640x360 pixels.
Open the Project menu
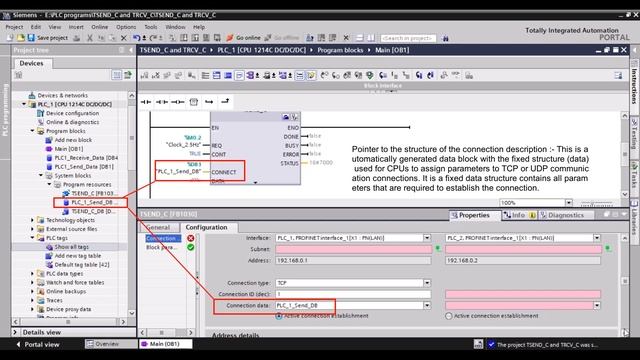point(14,27)
